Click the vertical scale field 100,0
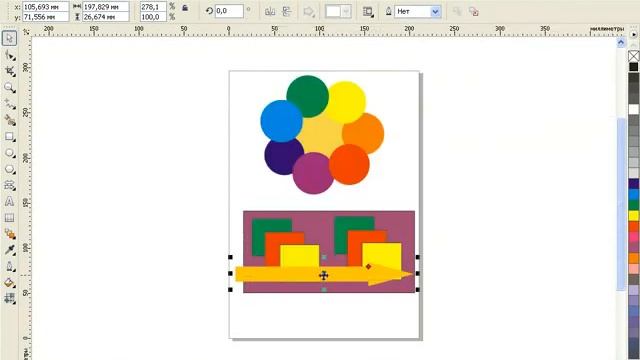Image resolution: width=640 pixels, height=360 pixels. (153, 17)
